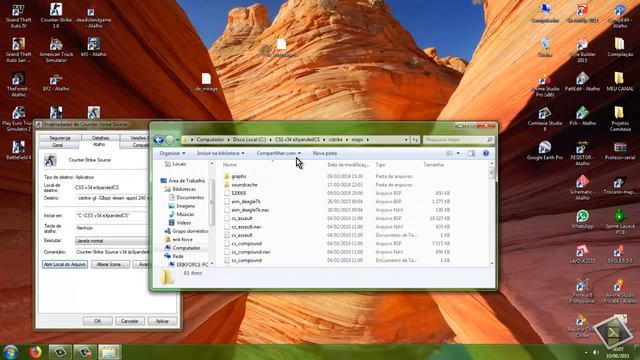Select Google Earth Pro desktop icon
Screen dimensions: 640x360
point(544,150)
